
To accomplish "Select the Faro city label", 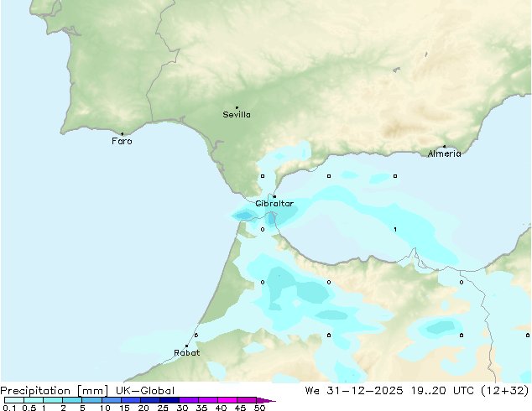I will pyautogui.click(x=122, y=141).
